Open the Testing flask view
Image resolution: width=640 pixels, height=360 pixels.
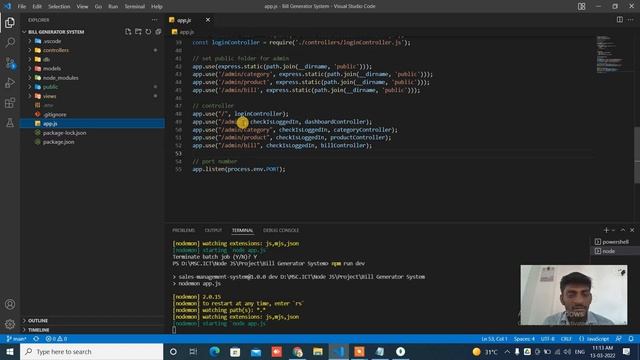point(10,122)
